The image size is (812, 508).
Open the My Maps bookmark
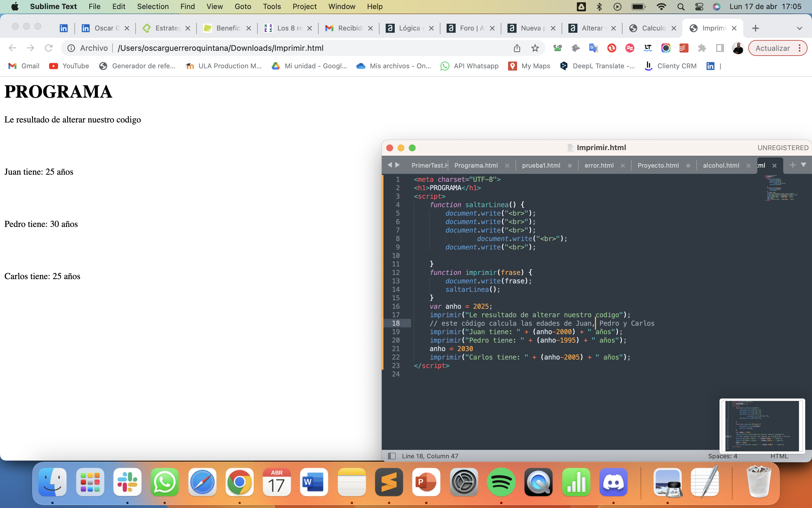click(529, 66)
